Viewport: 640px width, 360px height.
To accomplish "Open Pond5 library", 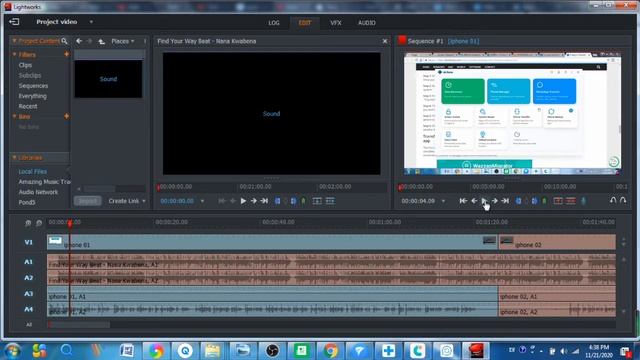I will [27, 202].
